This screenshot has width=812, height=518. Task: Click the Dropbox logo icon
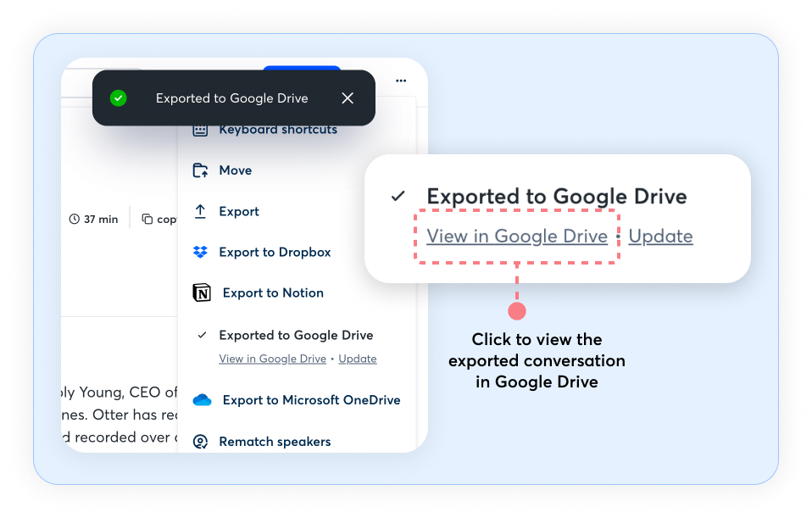click(x=200, y=253)
